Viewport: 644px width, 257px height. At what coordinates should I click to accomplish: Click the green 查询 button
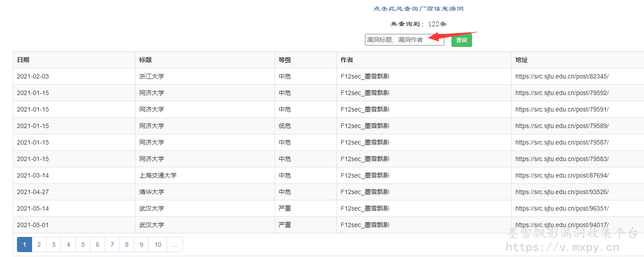[462, 40]
